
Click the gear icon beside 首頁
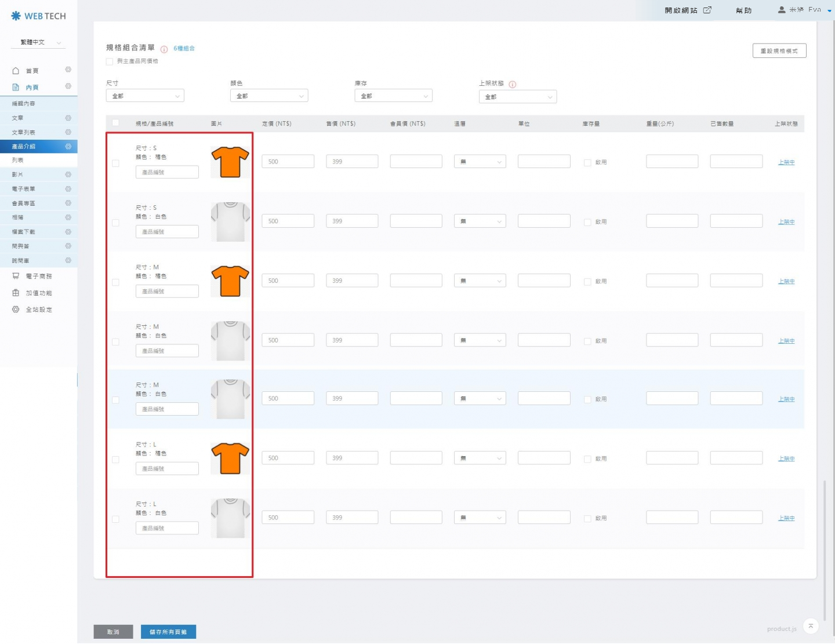click(68, 70)
